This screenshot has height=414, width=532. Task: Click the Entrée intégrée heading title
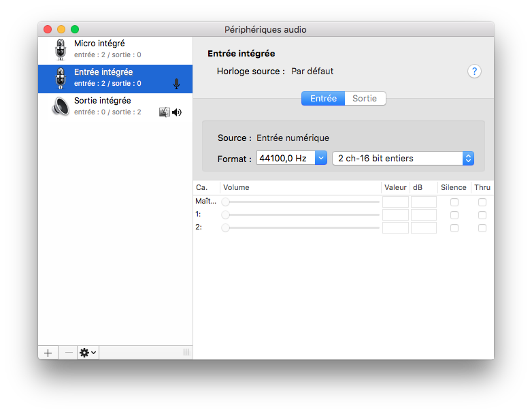tap(242, 54)
